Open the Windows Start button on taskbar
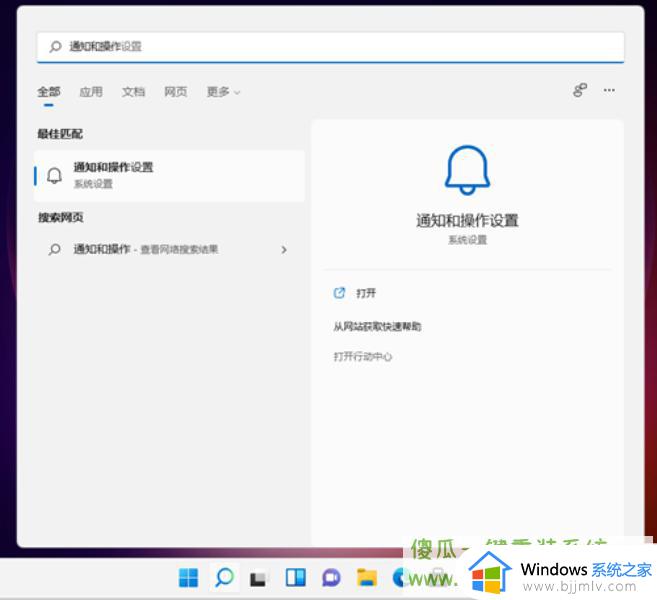 188,578
